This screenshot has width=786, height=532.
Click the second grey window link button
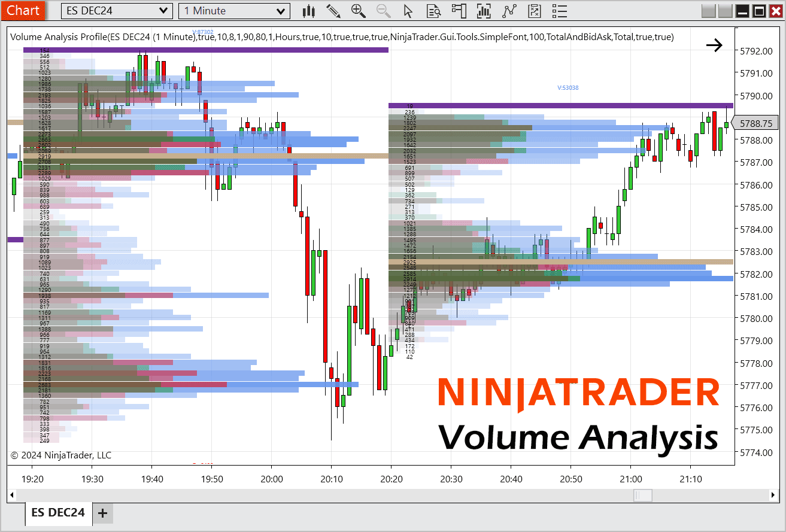(726, 11)
